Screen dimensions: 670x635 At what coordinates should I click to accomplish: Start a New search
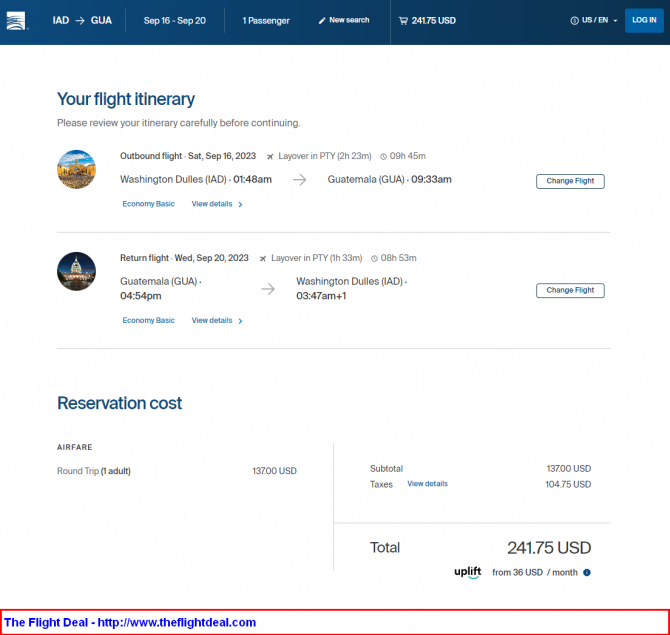pos(344,20)
